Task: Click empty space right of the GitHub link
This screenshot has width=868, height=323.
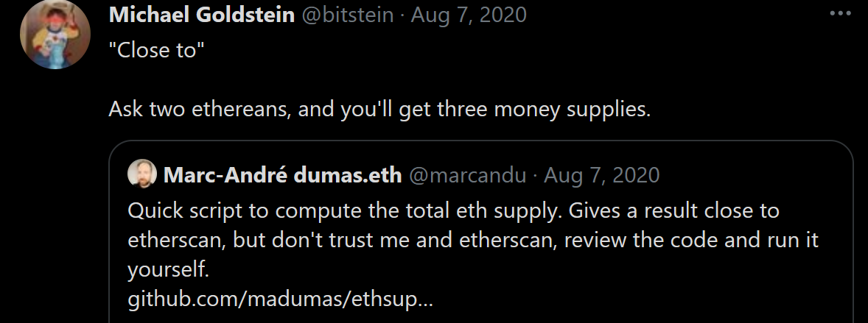Action: [626, 299]
